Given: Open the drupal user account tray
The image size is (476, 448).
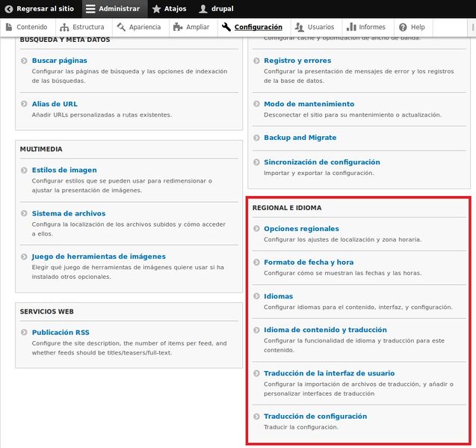Looking at the screenshot, I should (x=217, y=9).
